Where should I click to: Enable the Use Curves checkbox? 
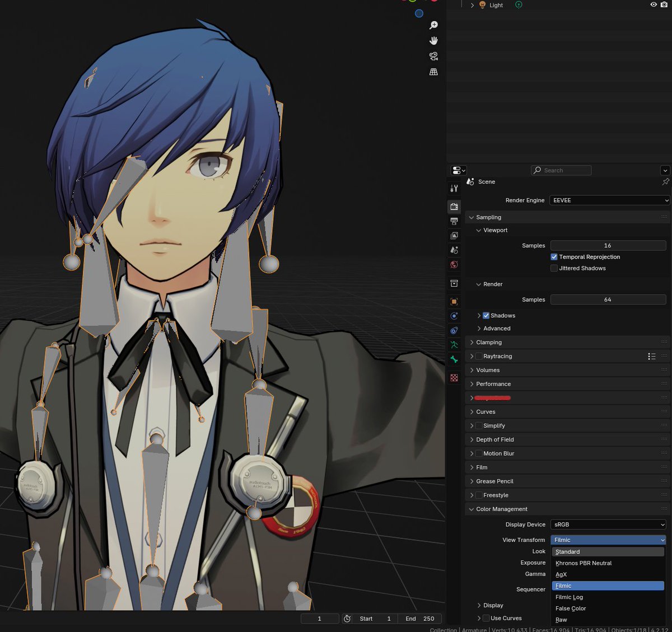pyautogui.click(x=486, y=619)
